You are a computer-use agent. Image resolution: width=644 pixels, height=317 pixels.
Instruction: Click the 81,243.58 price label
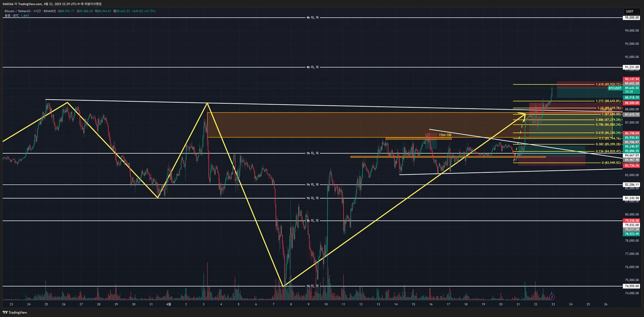pyautogui.click(x=632, y=198)
